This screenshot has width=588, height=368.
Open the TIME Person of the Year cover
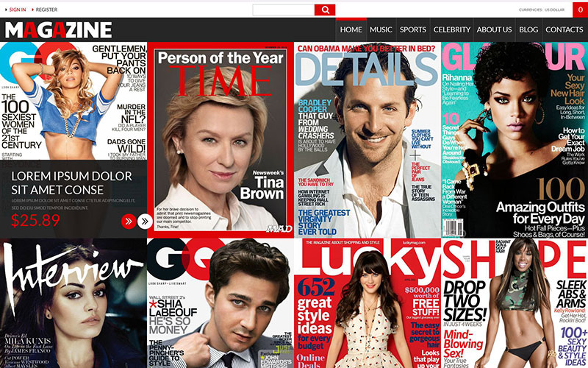coord(220,140)
